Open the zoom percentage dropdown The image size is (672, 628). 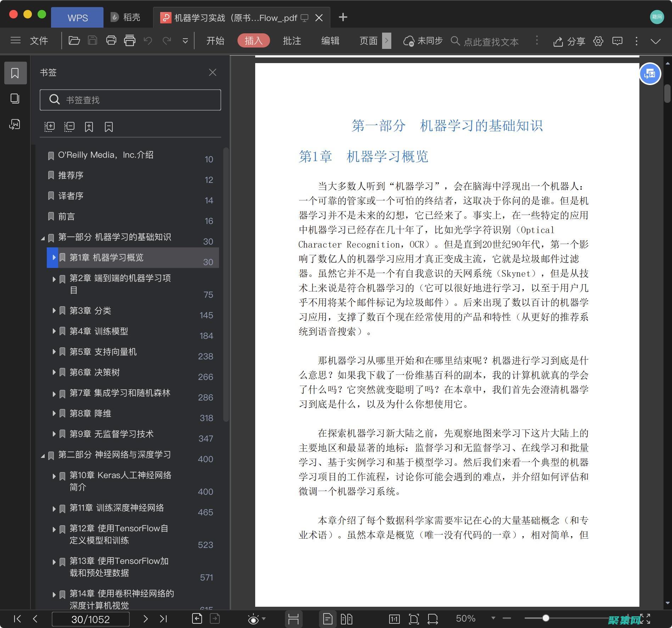[493, 618]
